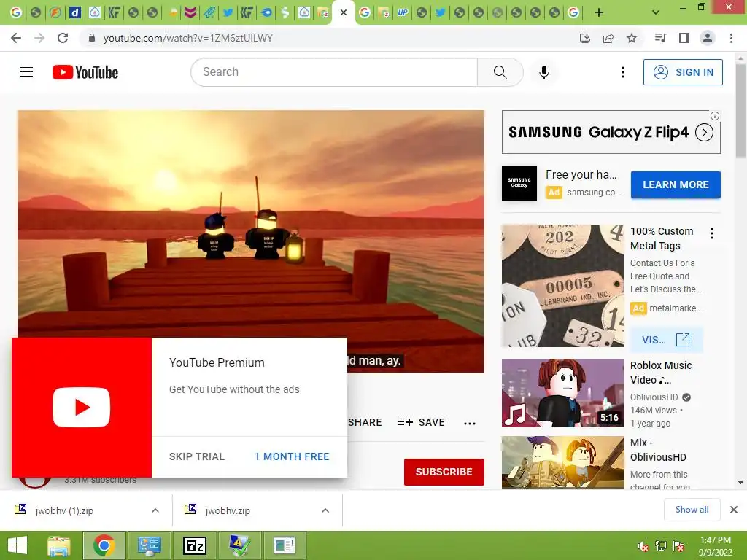Image resolution: width=747 pixels, height=560 pixels.
Task: Expand options for jwobhv.zip download
Action: coord(325,510)
